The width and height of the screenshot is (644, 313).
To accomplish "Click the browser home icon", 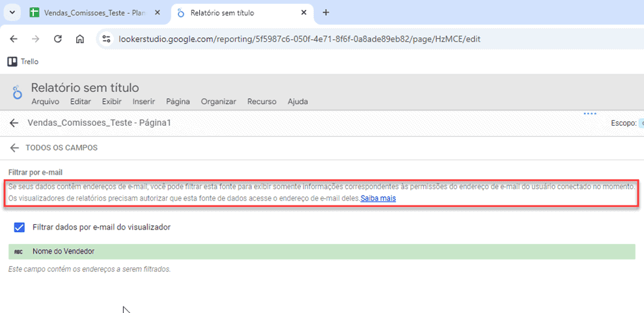I will pos(79,39).
